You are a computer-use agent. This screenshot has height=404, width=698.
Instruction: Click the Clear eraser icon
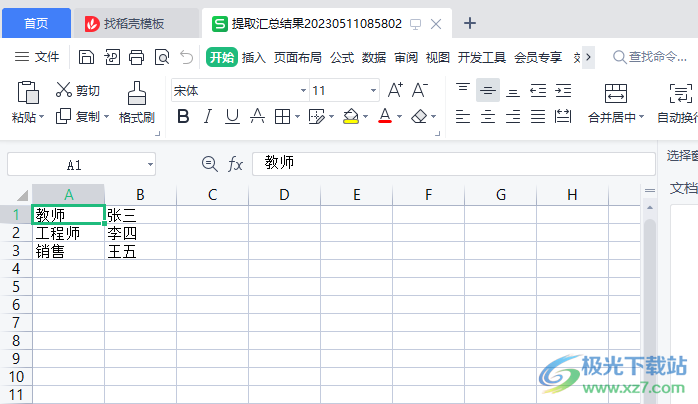tap(419, 117)
